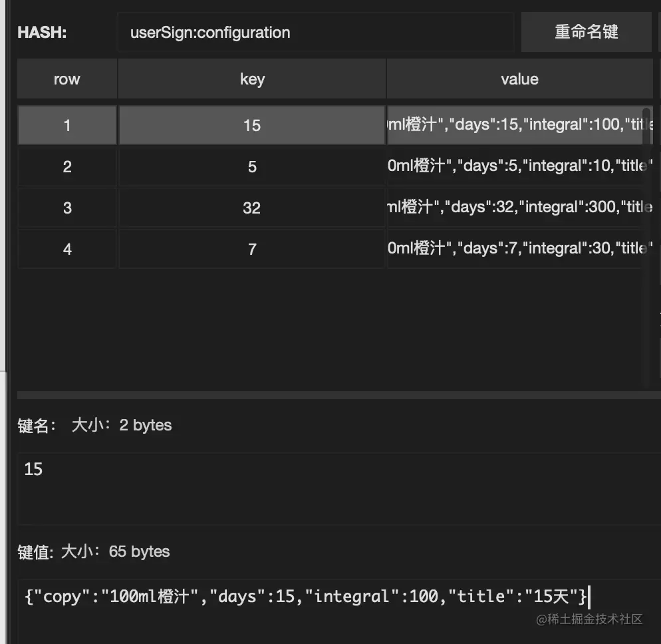Screen dimensions: 661x644
Task: Click the userSign:configuration key name field
Action: click(x=315, y=32)
